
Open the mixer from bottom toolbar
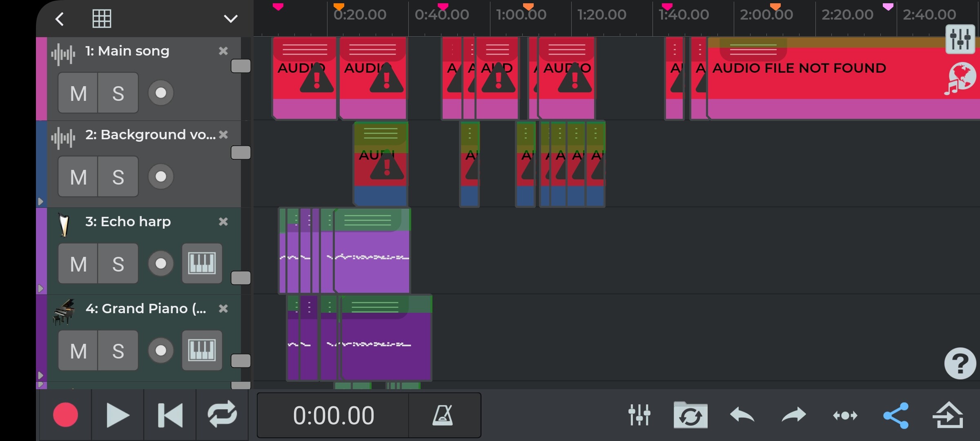(639, 415)
